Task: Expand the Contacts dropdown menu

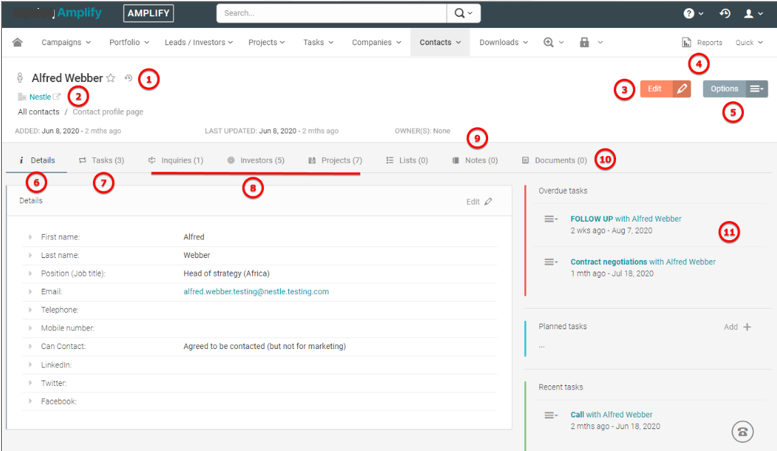Action: point(440,42)
